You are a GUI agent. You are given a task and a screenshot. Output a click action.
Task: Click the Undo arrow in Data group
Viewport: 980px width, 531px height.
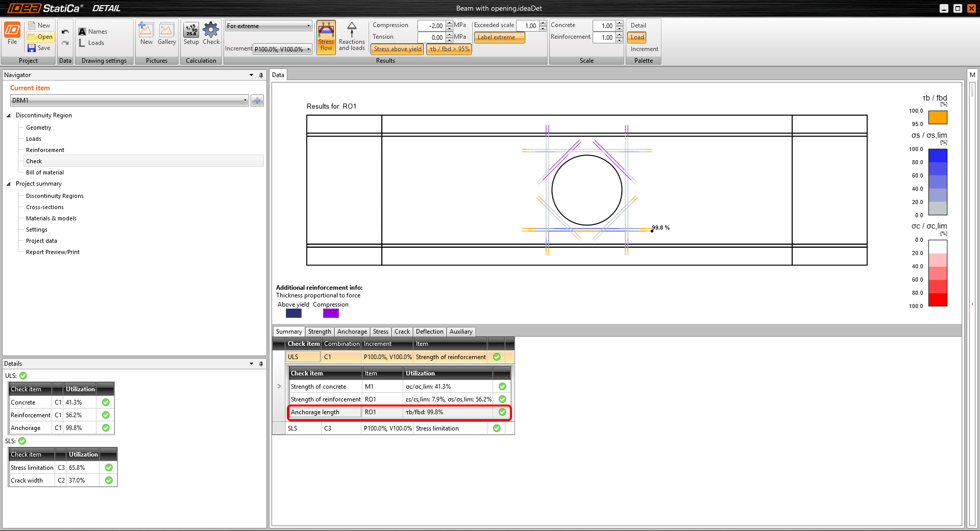(x=65, y=32)
